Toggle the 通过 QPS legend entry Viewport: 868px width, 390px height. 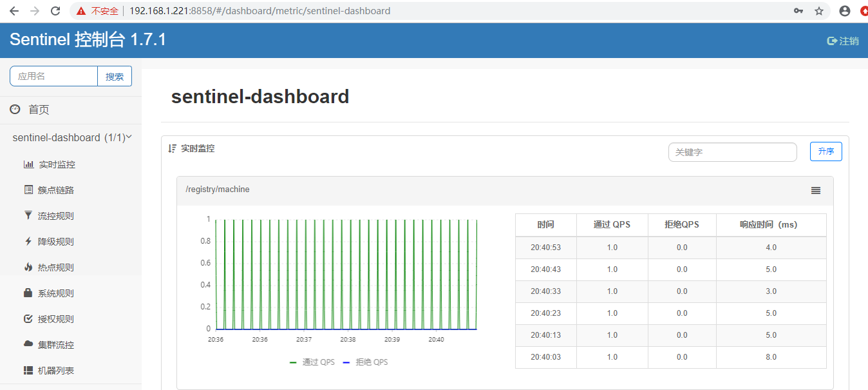click(312, 362)
